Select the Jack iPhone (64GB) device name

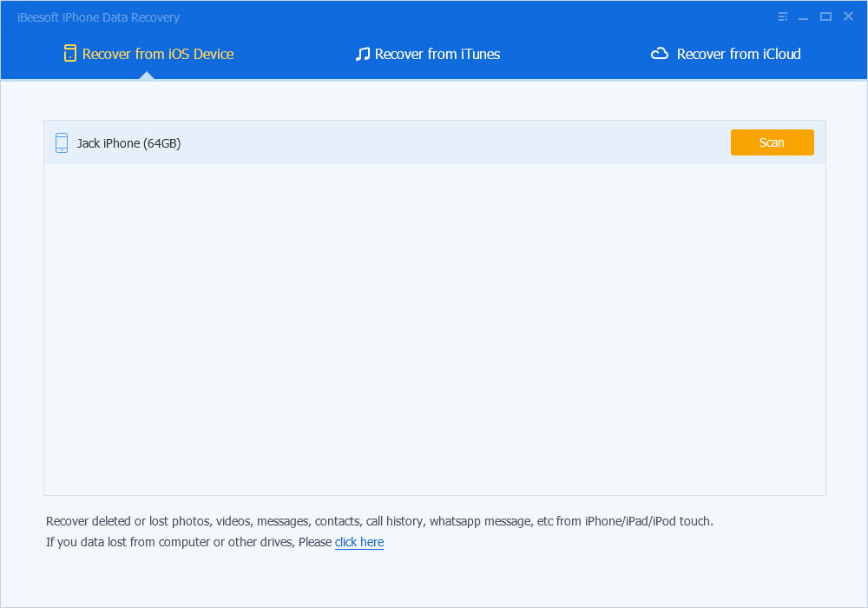(128, 143)
